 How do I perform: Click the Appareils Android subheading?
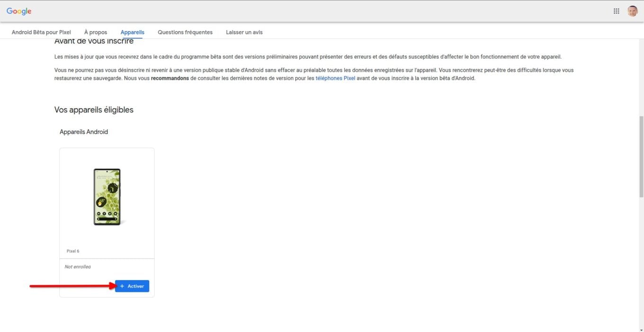click(x=84, y=132)
